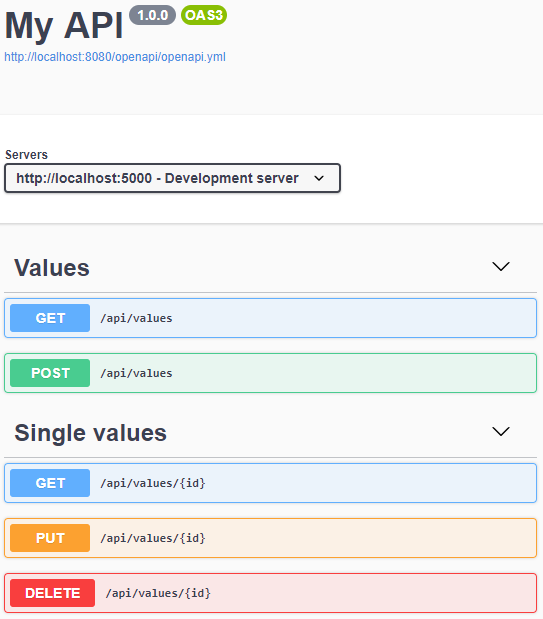
Task: Collapse the Single values section chevron
Action: coord(501,431)
